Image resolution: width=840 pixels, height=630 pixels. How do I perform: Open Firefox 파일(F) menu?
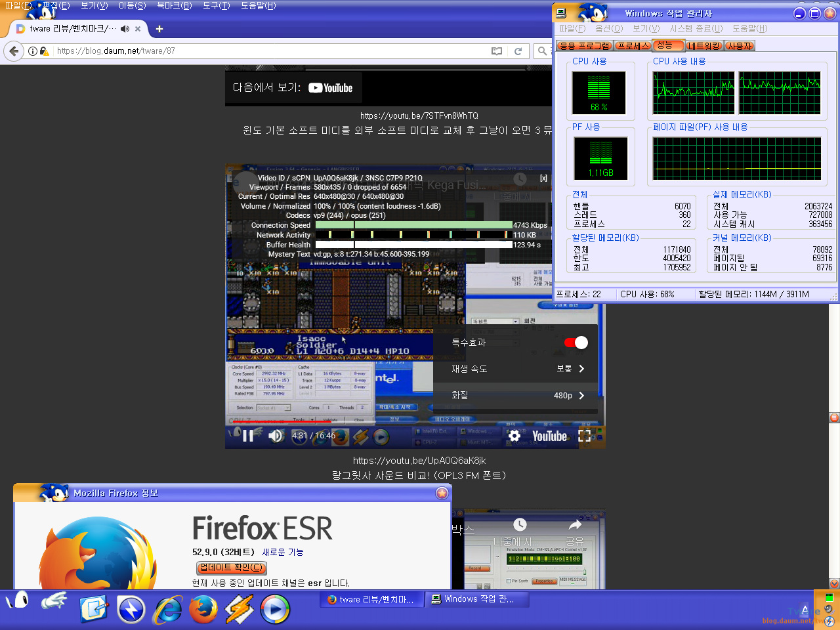[18, 5]
